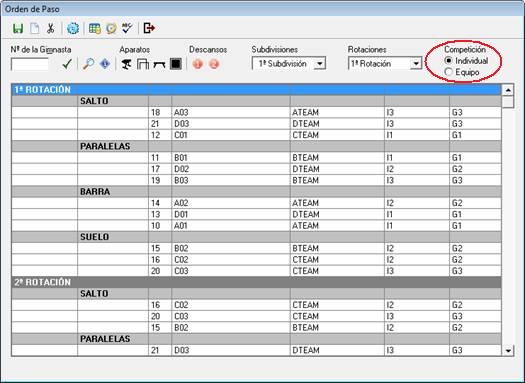
Task: Click PARALELAS header under 1ª Rotación
Action: click(256, 146)
